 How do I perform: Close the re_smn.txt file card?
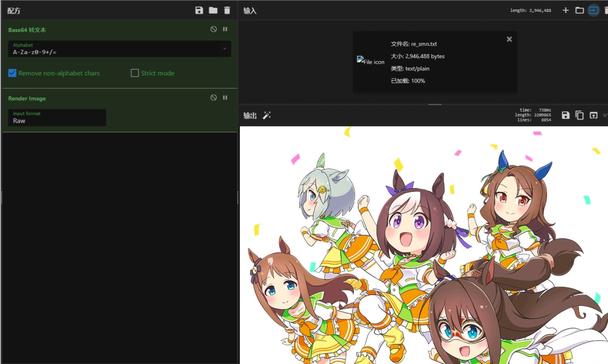point(509,39)
